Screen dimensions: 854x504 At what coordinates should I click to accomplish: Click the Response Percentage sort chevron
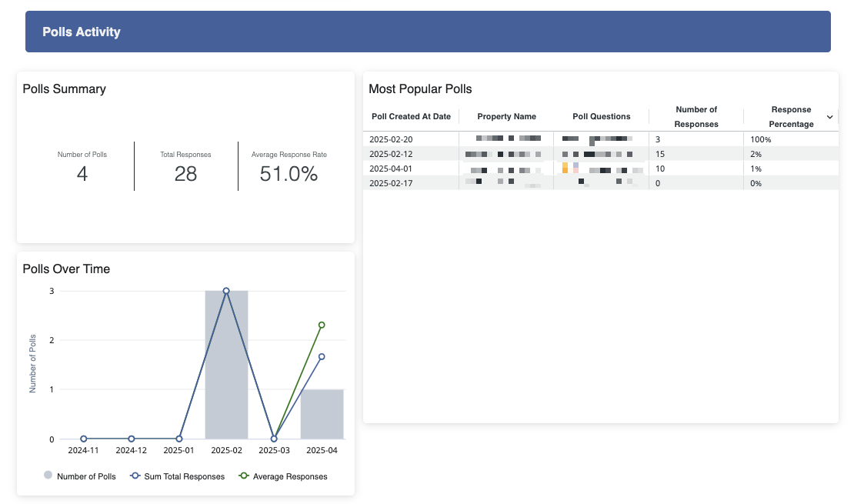click(x=829, y=117)
